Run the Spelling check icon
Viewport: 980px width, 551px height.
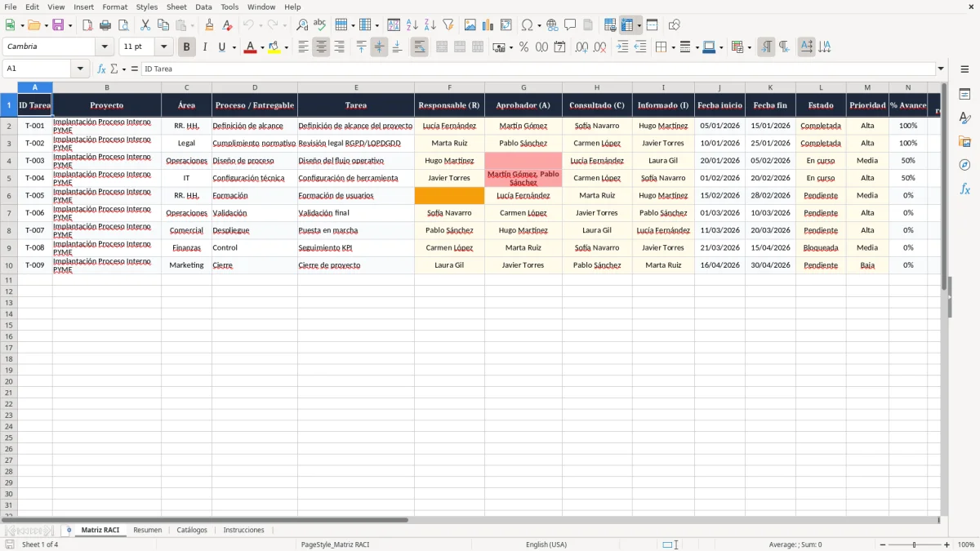click(x=320, y=25)
